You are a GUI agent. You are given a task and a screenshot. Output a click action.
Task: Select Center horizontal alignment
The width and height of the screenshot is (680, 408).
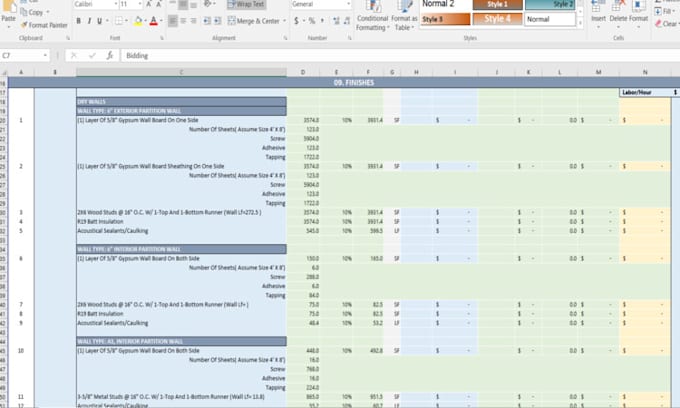(183, 21)
